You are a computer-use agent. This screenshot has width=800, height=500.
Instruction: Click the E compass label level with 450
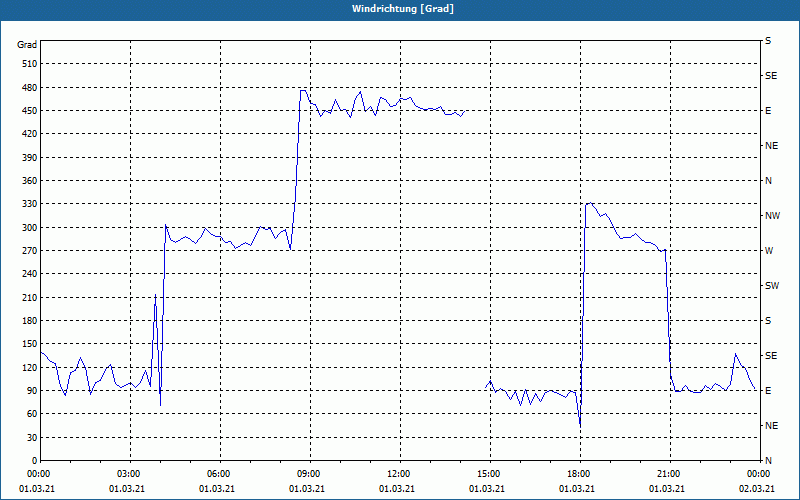[x=768, y=111]
